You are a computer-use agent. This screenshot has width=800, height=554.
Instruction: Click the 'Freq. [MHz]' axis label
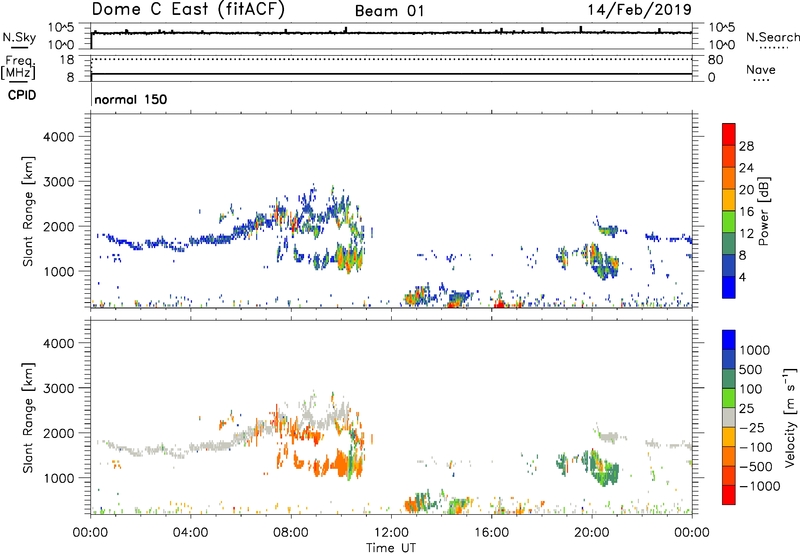pos(19,68)
